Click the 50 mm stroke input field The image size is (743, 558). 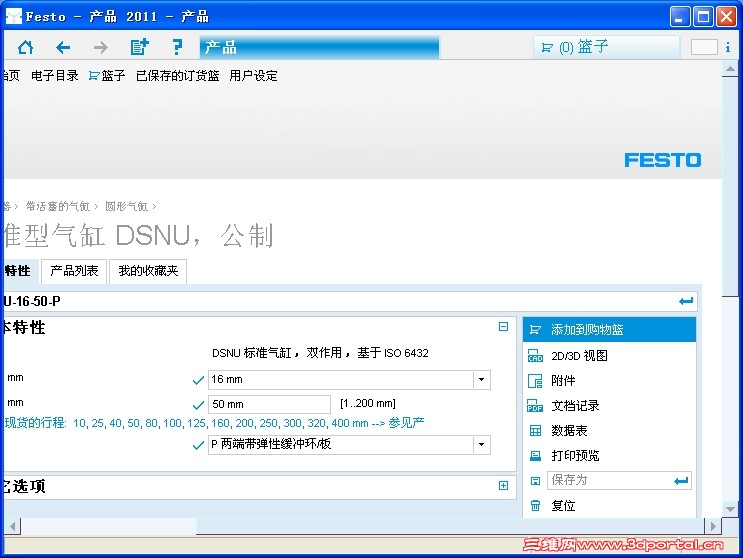pyautogui.click(x=270, y=405)
